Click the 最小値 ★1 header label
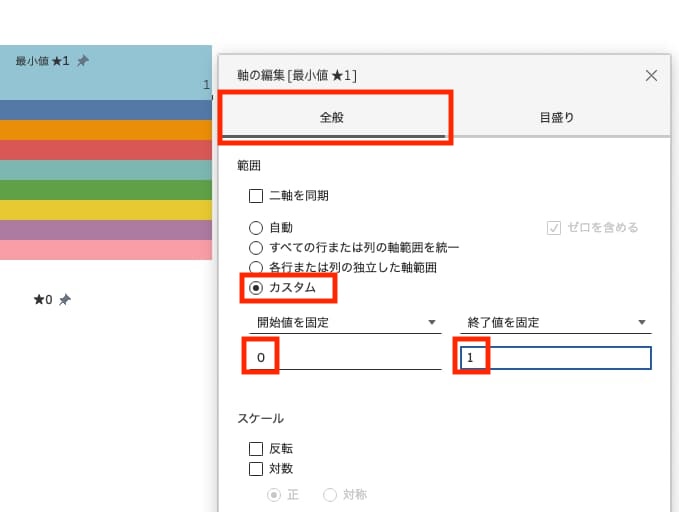The height and width of the screenshot is (512, 679). point(42,61)
